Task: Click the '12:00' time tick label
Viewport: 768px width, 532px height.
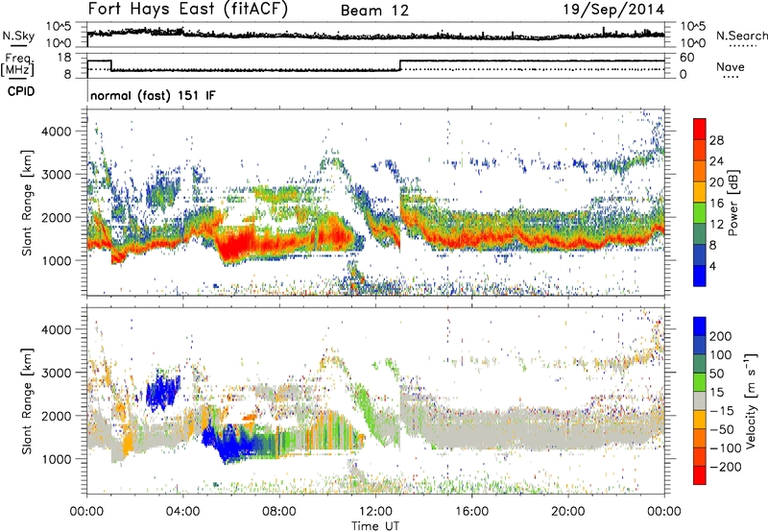Action: click(375, 512)
